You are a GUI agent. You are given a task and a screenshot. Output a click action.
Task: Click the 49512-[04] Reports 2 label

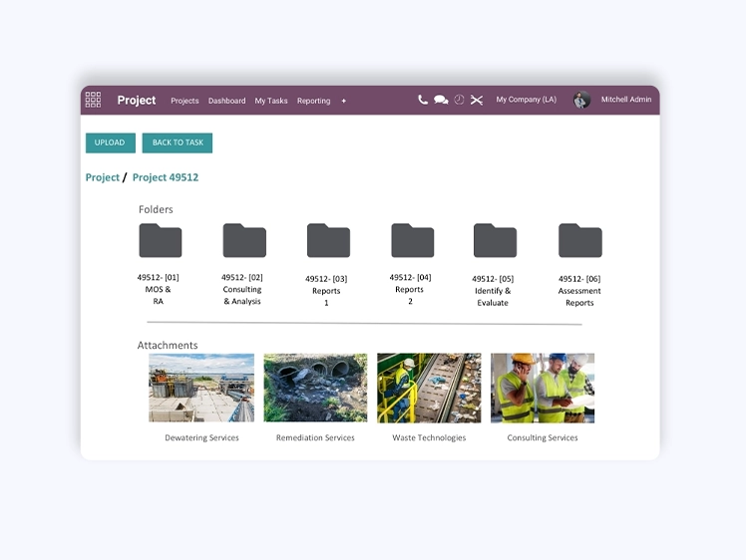coord(410,289)
